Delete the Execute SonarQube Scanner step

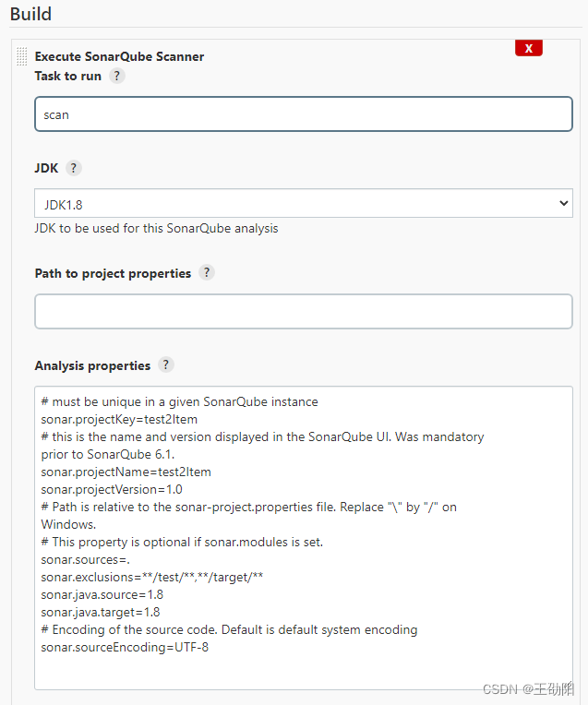(528, 48)
